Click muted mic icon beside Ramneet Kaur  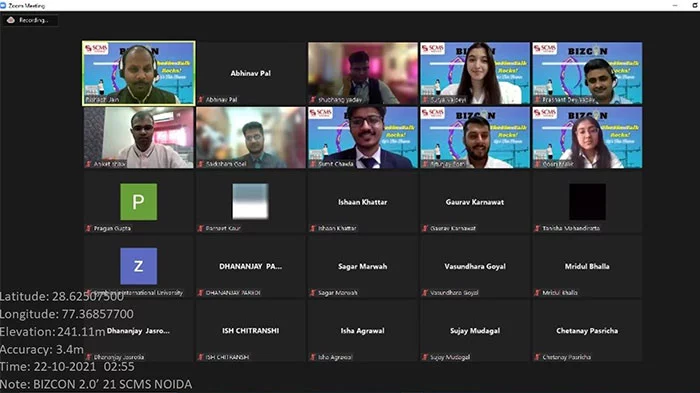point(201,228)
